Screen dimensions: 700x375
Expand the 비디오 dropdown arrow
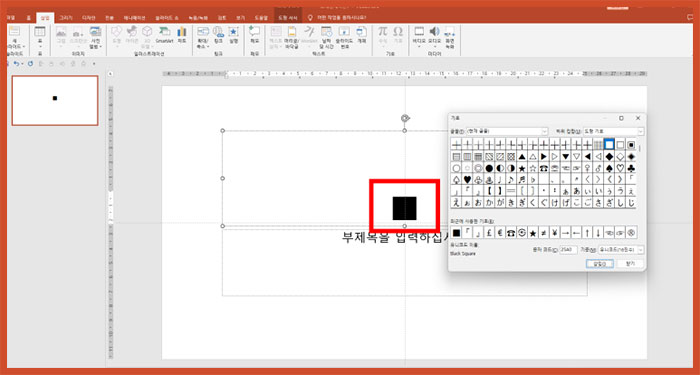[x=419, y=46]
